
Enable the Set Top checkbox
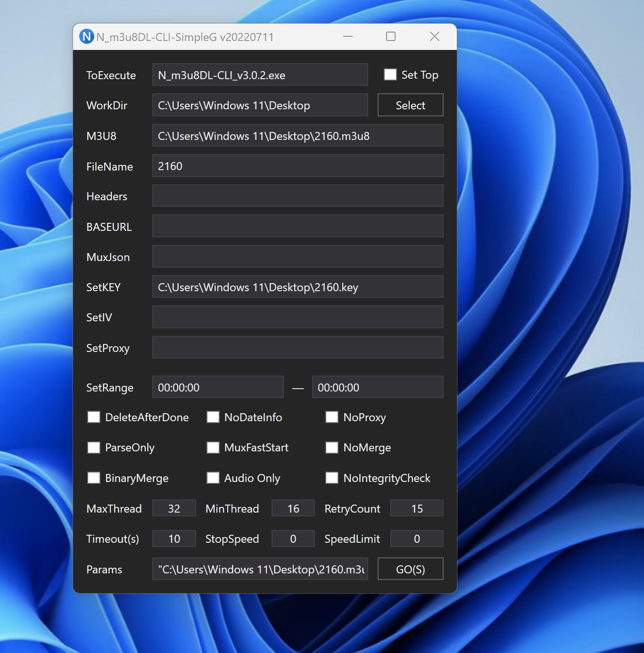390,74
